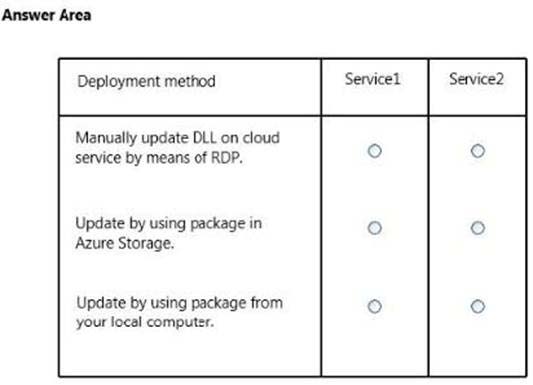Click the 'Update by using package in' text line

[169, 224]
